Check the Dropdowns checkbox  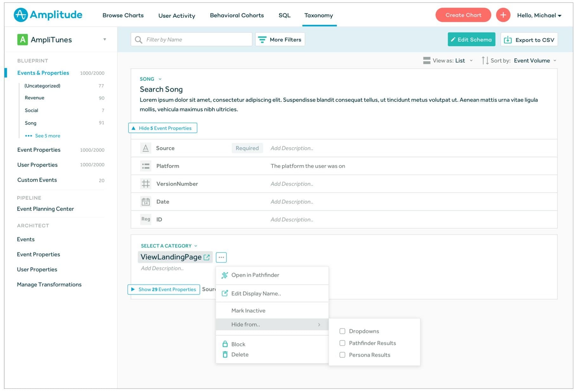click(x=342, y=331)
